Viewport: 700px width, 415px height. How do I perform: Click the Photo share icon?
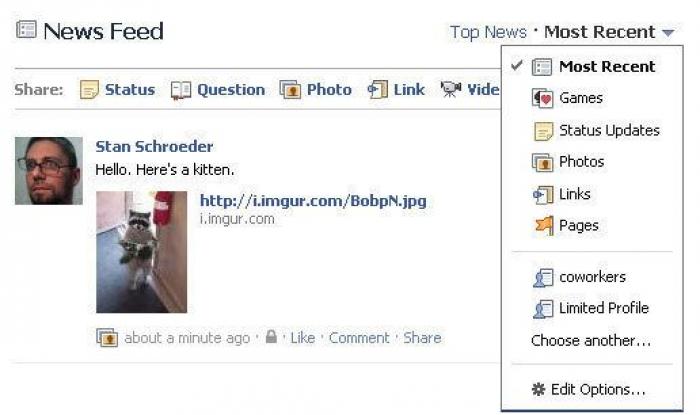290,90
